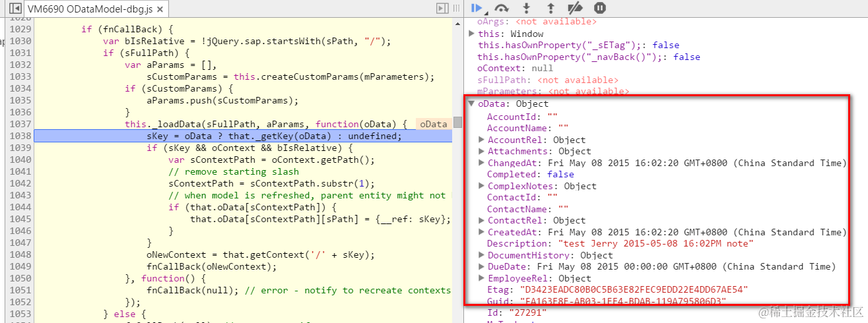This screenshot has width=868, height=323.
Task: Deactivate all breakpoints
Action: click(575, 9)
